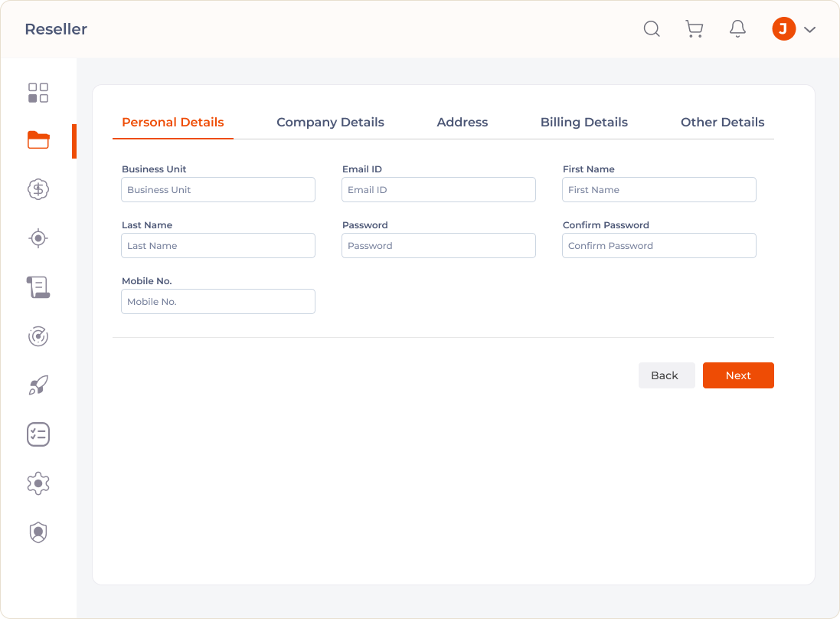Open the checklist task icon in sidebar
840x619 pixels.
pyautogui.click(x=38, y=434)
